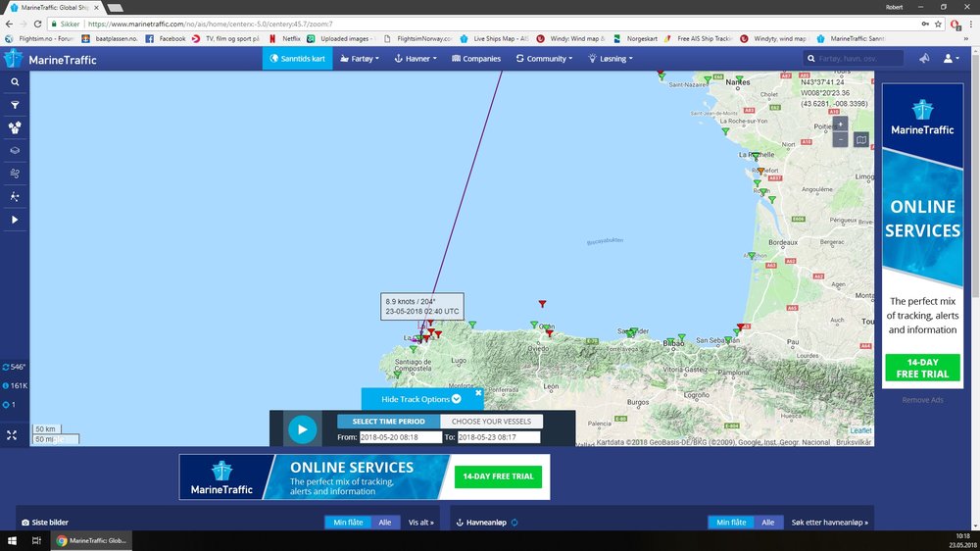Open Task View on taskbar
Screen dimensions: 980x551
pyautogui.click(x=36, y=540)
